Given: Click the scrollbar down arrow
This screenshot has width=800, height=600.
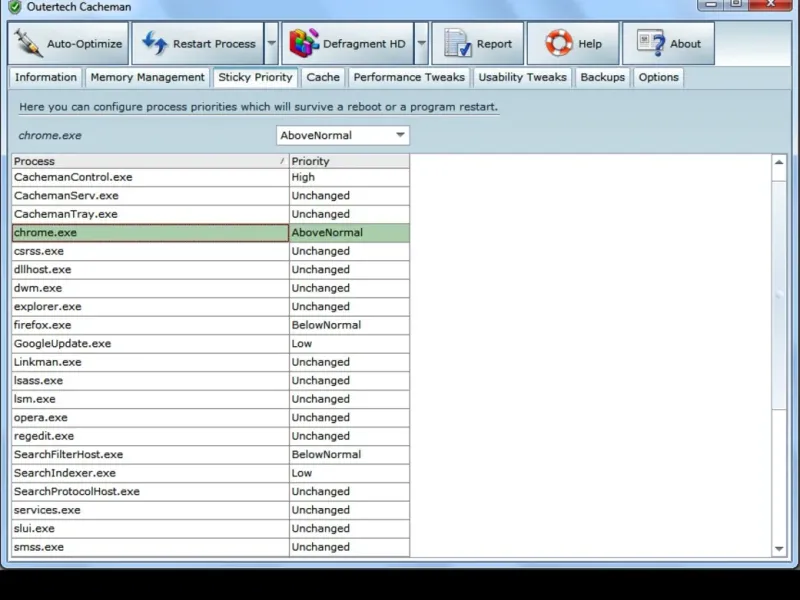Looking at the screenshot, I should point(780,548).
